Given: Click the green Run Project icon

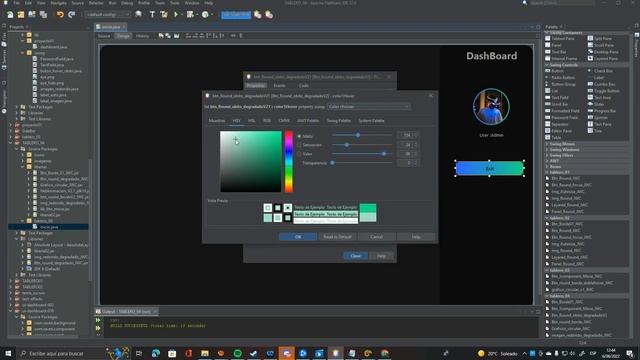Looking at the screenshot, I should pos(176,15).
